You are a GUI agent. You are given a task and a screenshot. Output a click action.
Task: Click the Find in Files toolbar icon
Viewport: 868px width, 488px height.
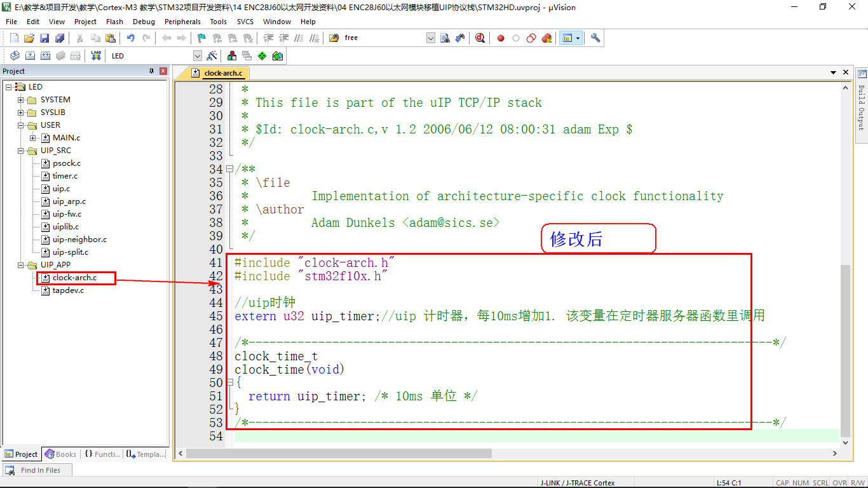point(334,38)
